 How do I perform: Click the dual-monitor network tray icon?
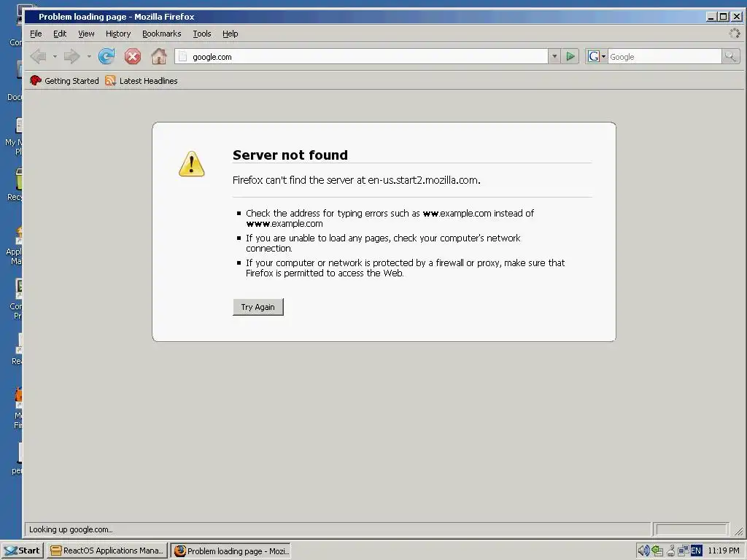[683, 551]
